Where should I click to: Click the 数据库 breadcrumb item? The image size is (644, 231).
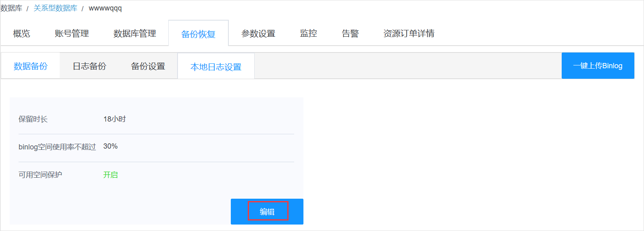pos(11,8)
